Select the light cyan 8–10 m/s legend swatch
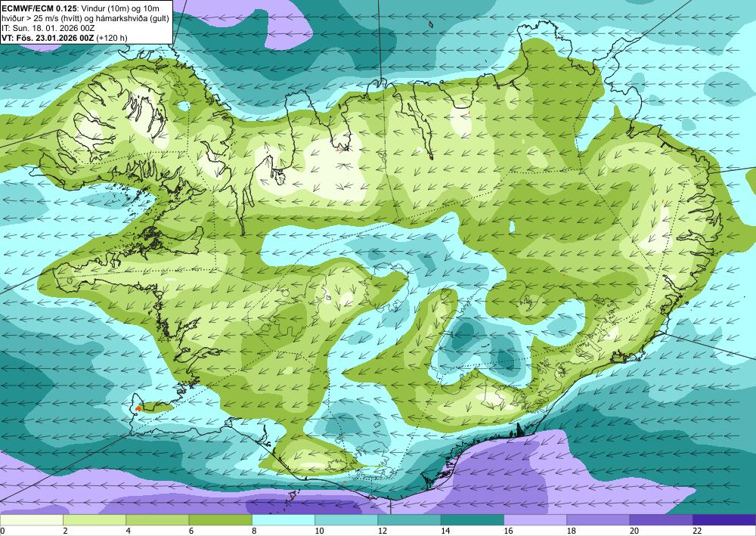Image resolution: width=756 pixels, height=536 pixels. pyautogui.click(x=283, y=519)
